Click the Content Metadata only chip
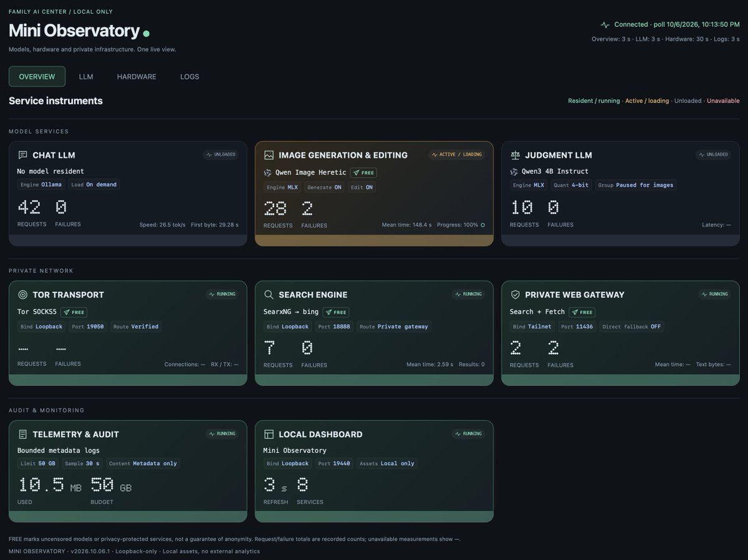Viewport: 748px width, 560px height. click(x=143, y=463)
